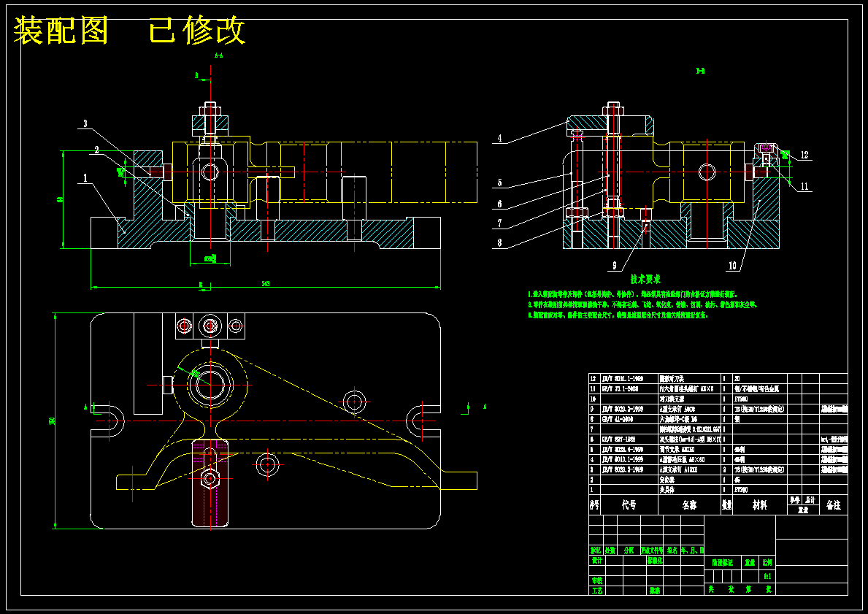Select the 定位块 name cell in row 2

689,480
